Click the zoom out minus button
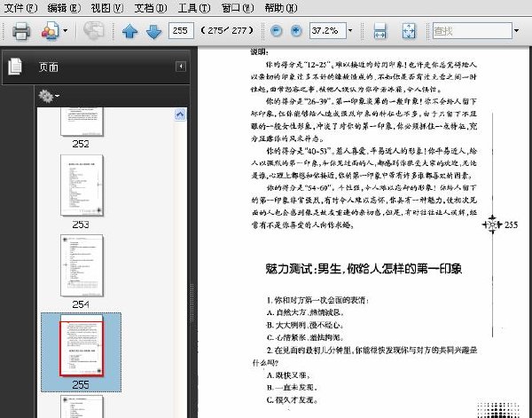This screenshot has height=418, width=532. tap(276, 31)
